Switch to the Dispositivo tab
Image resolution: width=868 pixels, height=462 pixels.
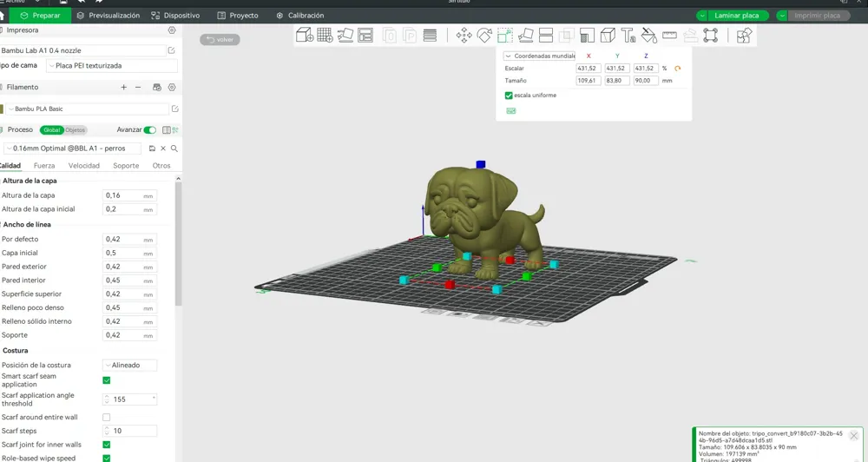pos(175,16)
